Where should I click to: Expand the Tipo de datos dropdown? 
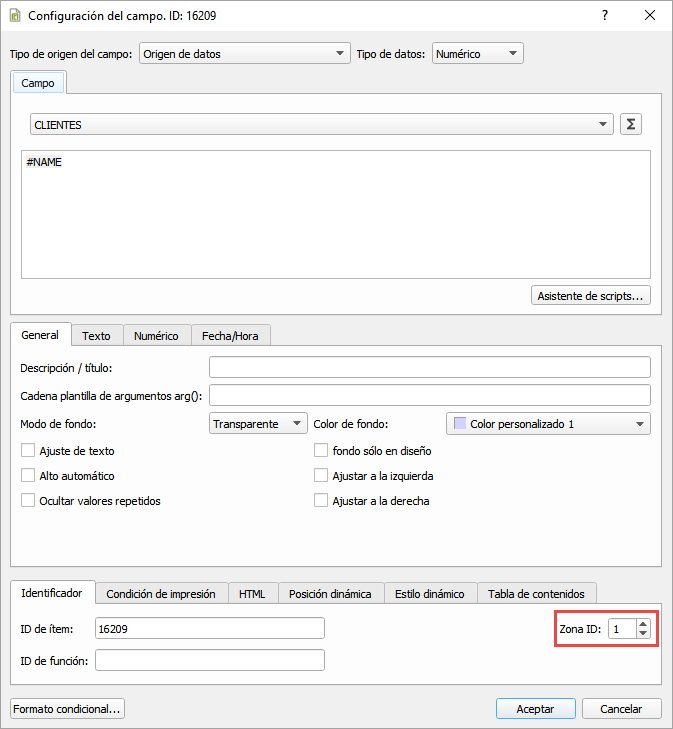click(477, 54)
